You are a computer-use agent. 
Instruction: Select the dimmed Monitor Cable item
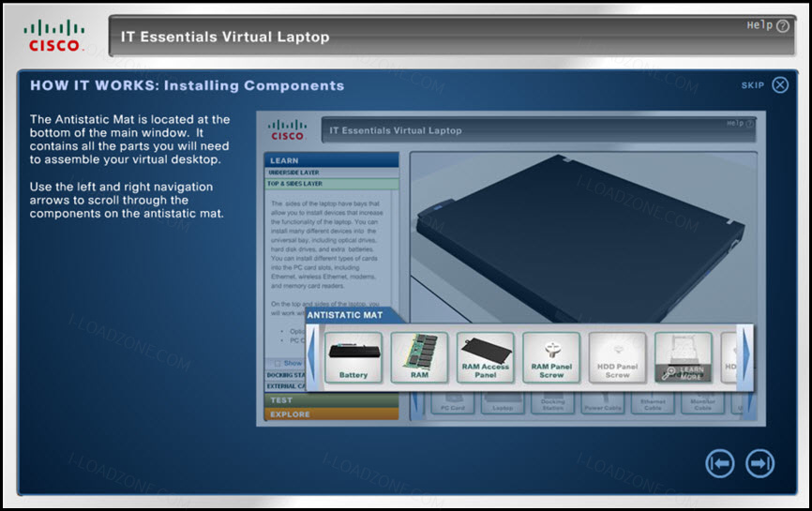pos(702,403)
